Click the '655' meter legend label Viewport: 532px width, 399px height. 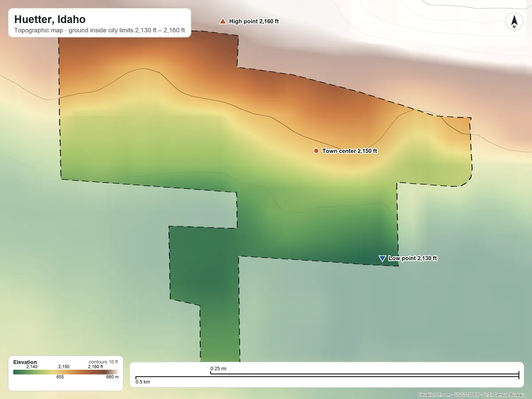60,377
